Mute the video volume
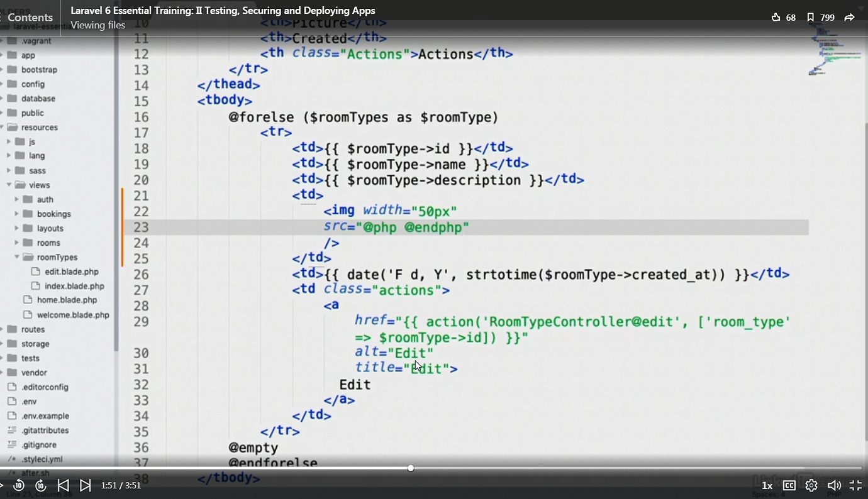868x499 pixels. 834,485
